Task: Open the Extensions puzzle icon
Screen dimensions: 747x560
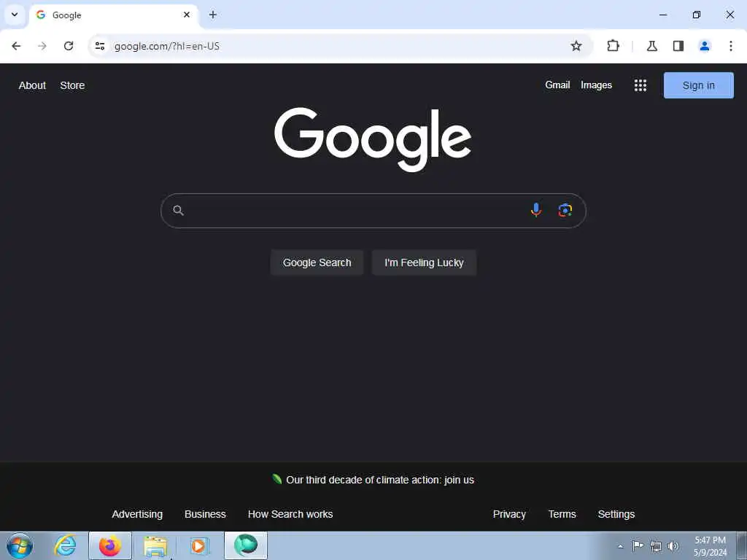Action: (x=613, y=46)
